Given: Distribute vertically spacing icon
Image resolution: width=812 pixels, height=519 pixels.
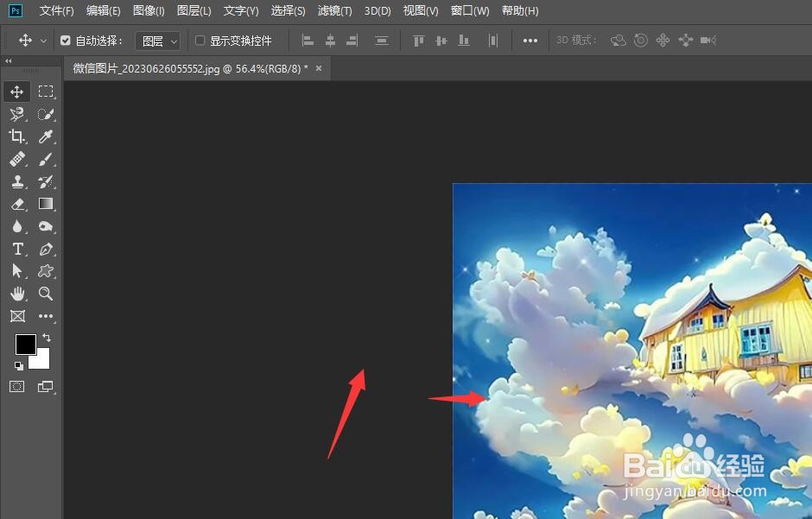Looking at the screenshot, I should [x=493, y=41].
